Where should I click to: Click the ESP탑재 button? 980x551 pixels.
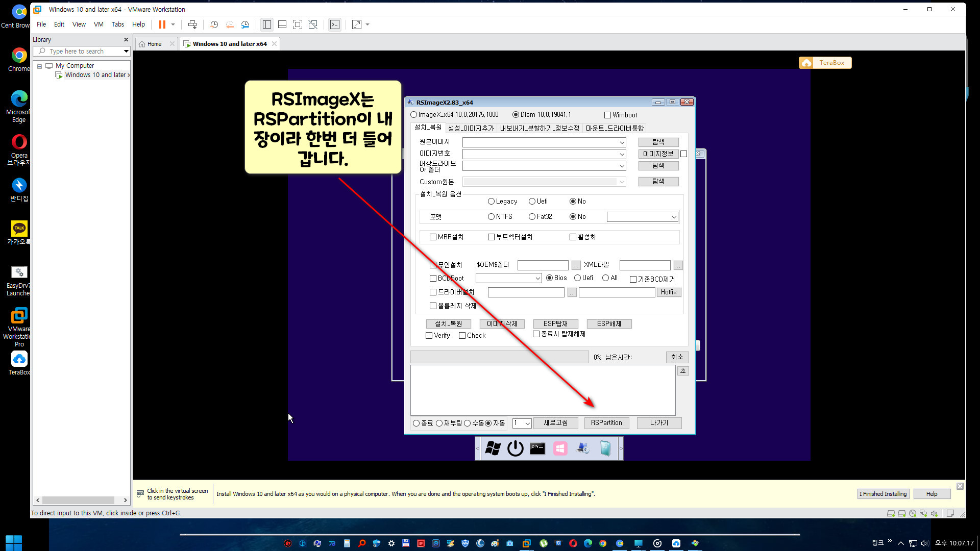point(555,324)
